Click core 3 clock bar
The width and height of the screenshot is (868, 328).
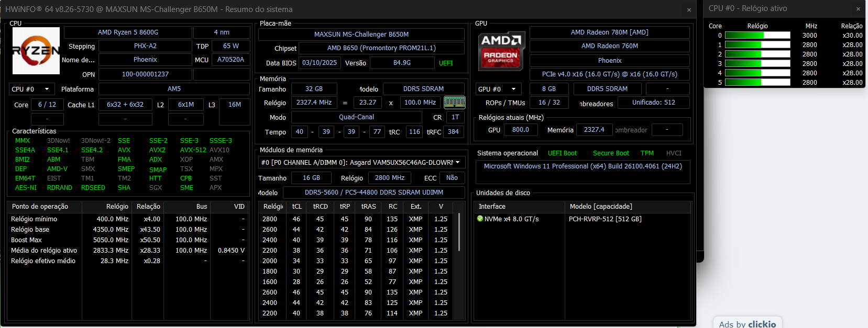click(757, 64)
